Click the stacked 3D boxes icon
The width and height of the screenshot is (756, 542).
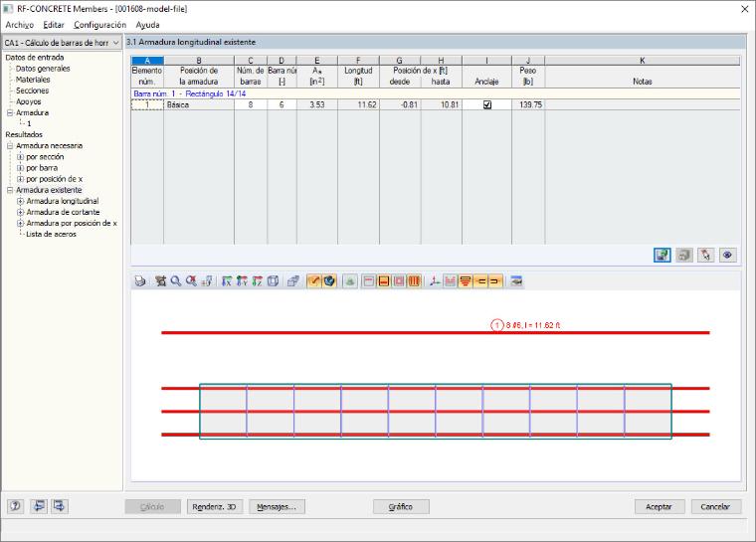293,280
